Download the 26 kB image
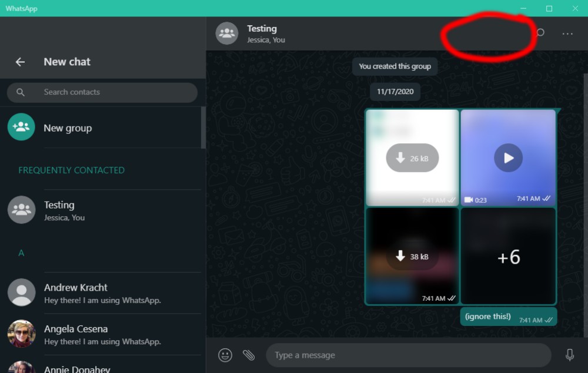Image resolution: width=588 pixels, height=373 pixels. [x=412, y=158]
